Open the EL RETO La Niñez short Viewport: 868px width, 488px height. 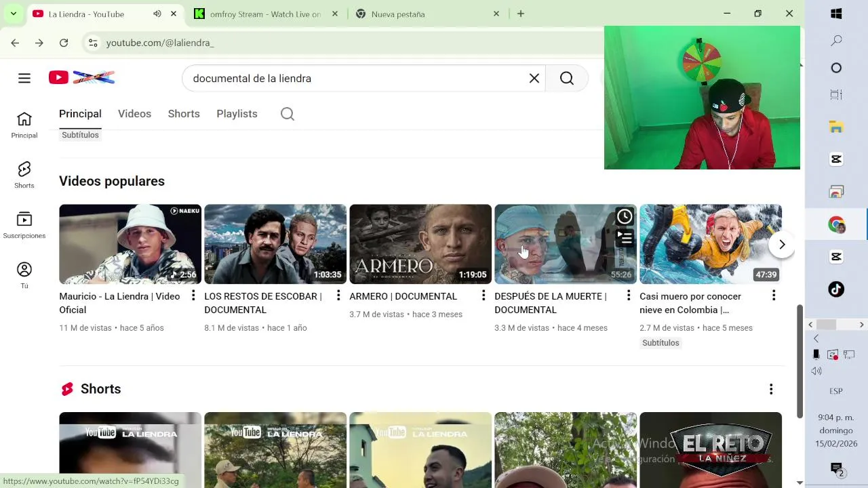coord(711,450)
